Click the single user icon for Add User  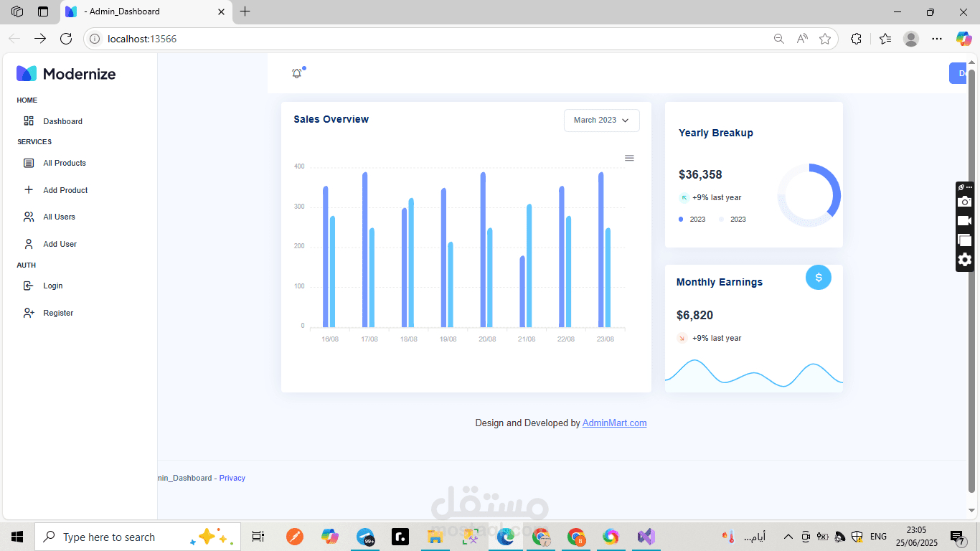(29, 244)
